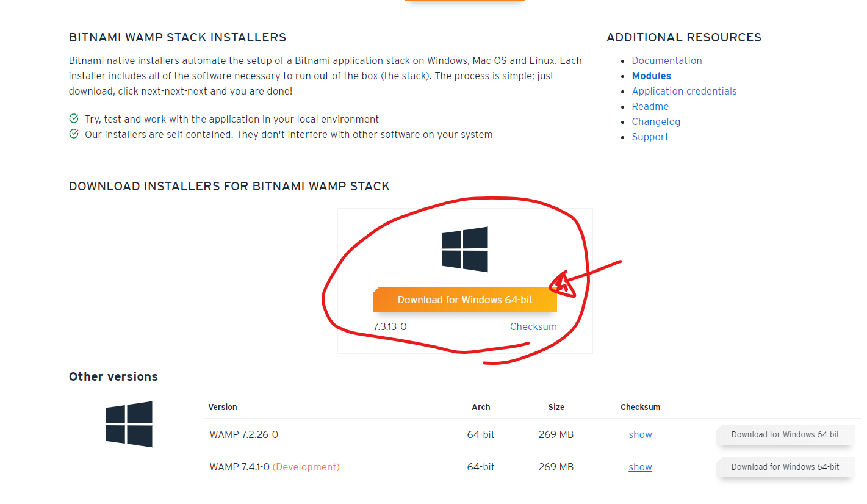Click the Other versions heading
This screenshot has width=867, height=504.
pos(113,376)
